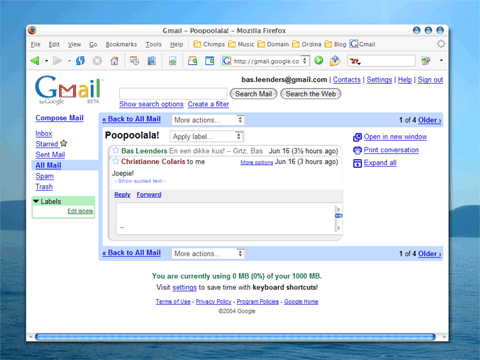Open the Inbox link
This screenshot has width=480, height=360.
point(44,134)
